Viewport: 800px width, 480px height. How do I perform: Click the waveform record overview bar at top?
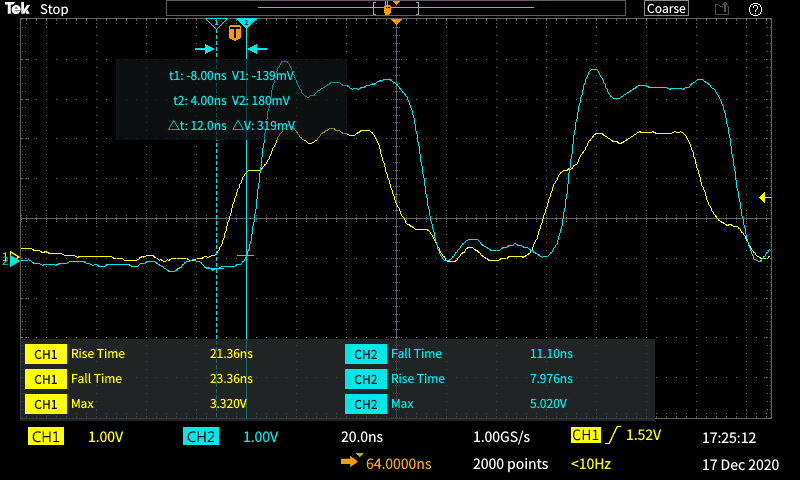click(396, 8)
